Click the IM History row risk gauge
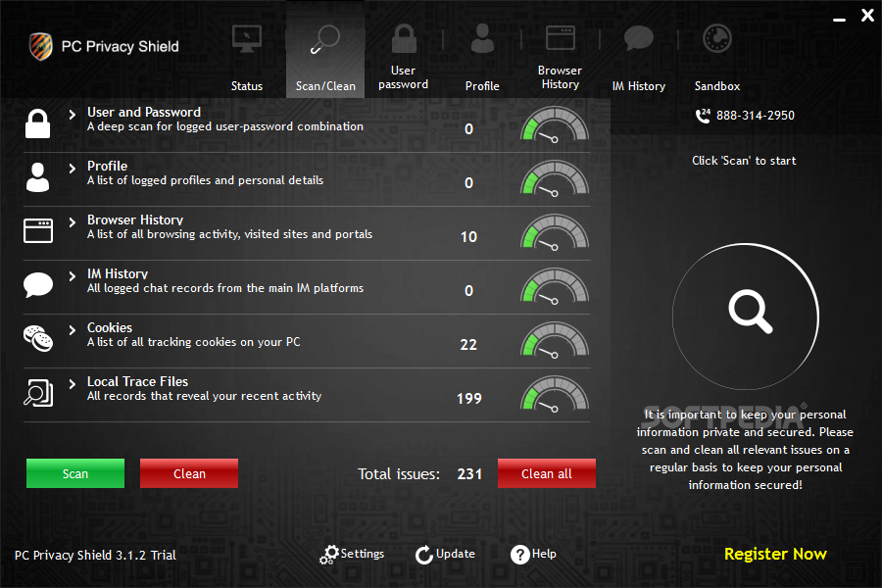This screenshot has height=588, width=882. [x=555, y=285]
